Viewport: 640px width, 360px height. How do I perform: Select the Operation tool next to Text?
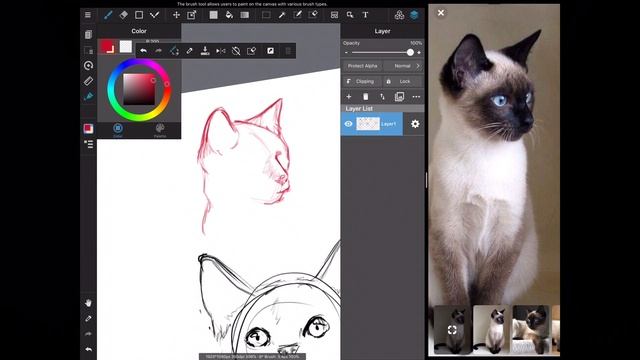[x=350, y=15]
